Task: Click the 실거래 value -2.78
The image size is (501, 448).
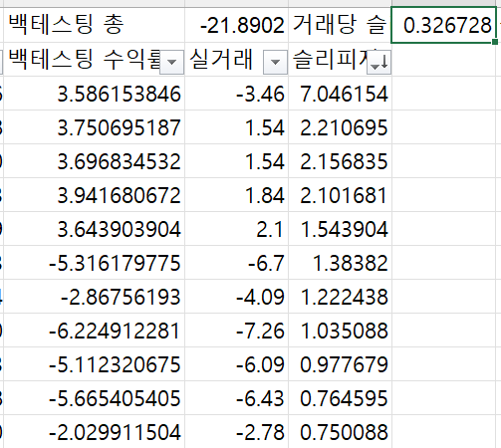Action: click(x=236, y=432)
